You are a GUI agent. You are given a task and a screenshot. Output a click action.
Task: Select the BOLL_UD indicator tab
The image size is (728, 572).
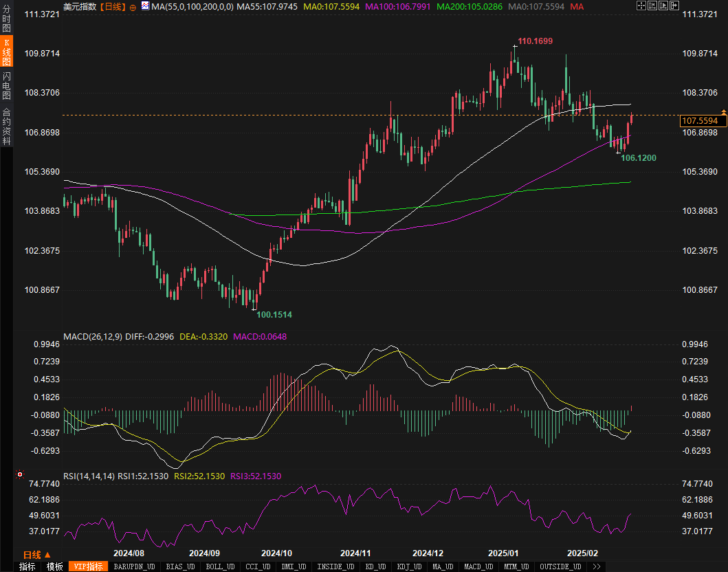coord(219,566)
